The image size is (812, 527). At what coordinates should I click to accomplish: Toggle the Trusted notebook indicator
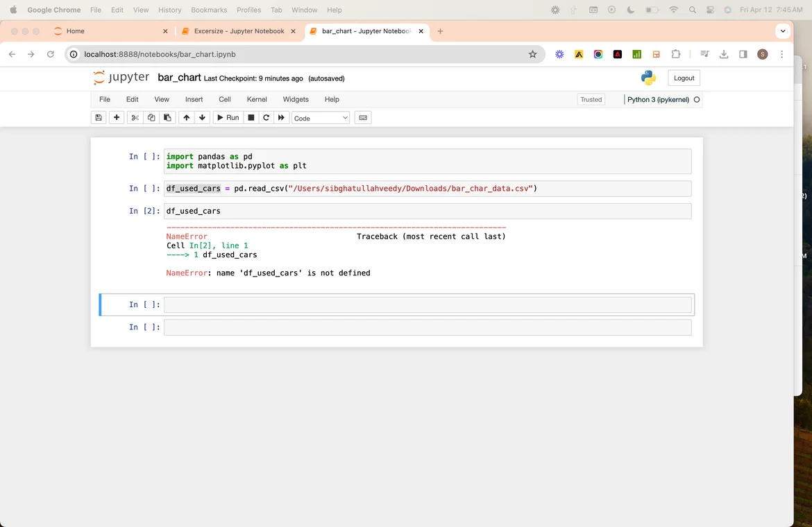591,99
